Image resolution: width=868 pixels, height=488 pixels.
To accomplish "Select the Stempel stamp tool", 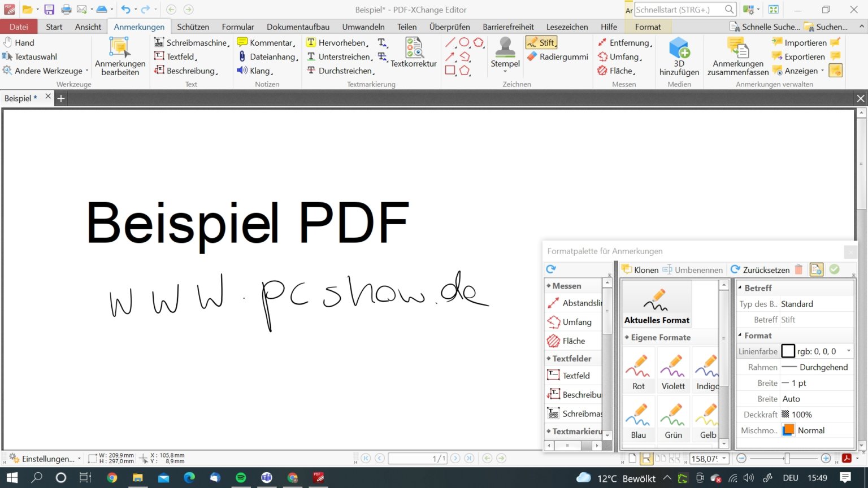I will 505,55.
